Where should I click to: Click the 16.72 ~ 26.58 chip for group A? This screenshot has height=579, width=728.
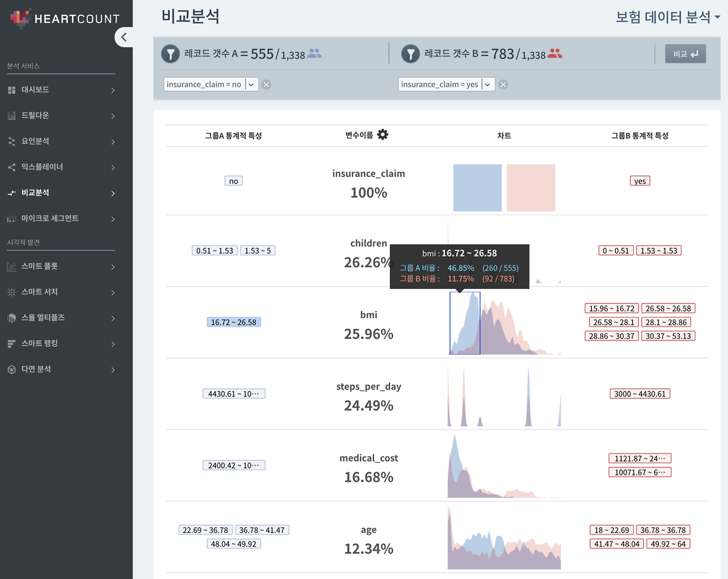[x=233, y=321]
